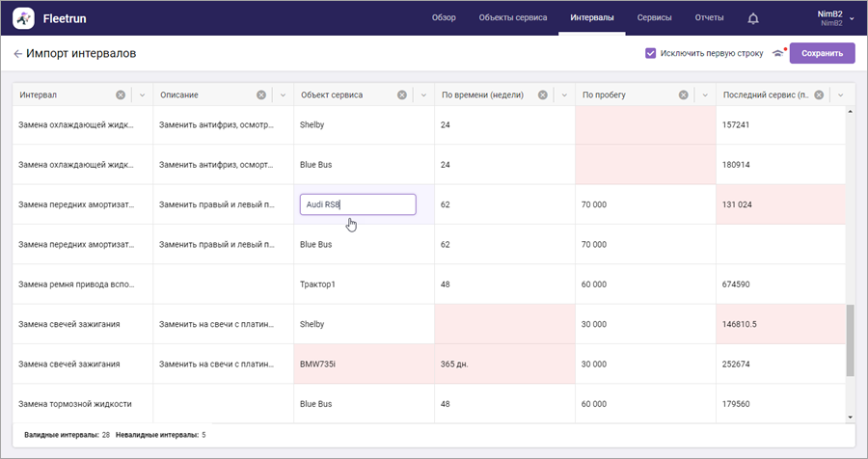This screenshot has height=459, width=868.
Task: Switch to the Обзор tab
Action: [x=444, y=18]
